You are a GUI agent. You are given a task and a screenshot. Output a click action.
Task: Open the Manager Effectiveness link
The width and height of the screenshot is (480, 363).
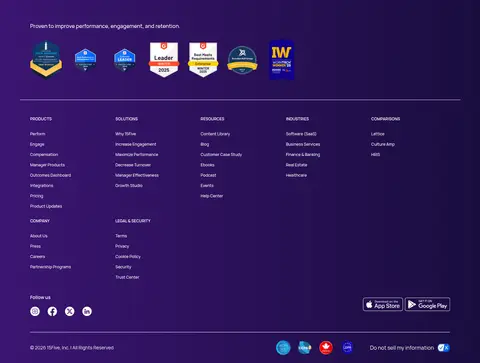click(x=137, y=175)
